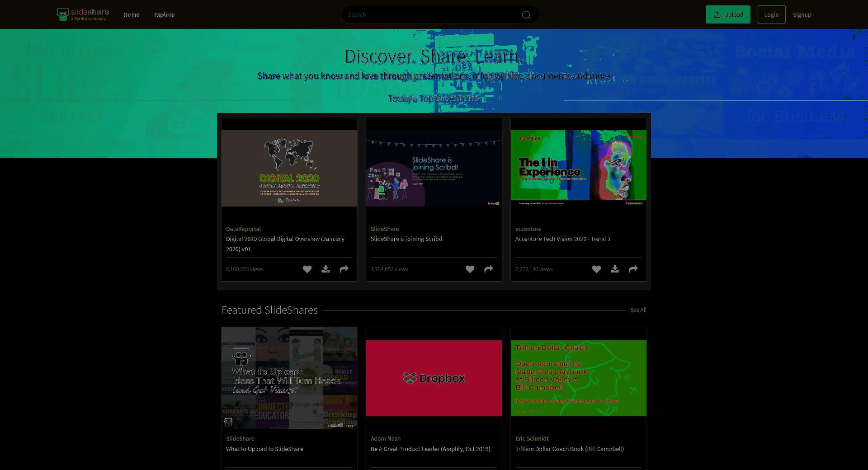868x470 pixels.
Task: Click the 1,784,652 views text
Action: point(389,269)
